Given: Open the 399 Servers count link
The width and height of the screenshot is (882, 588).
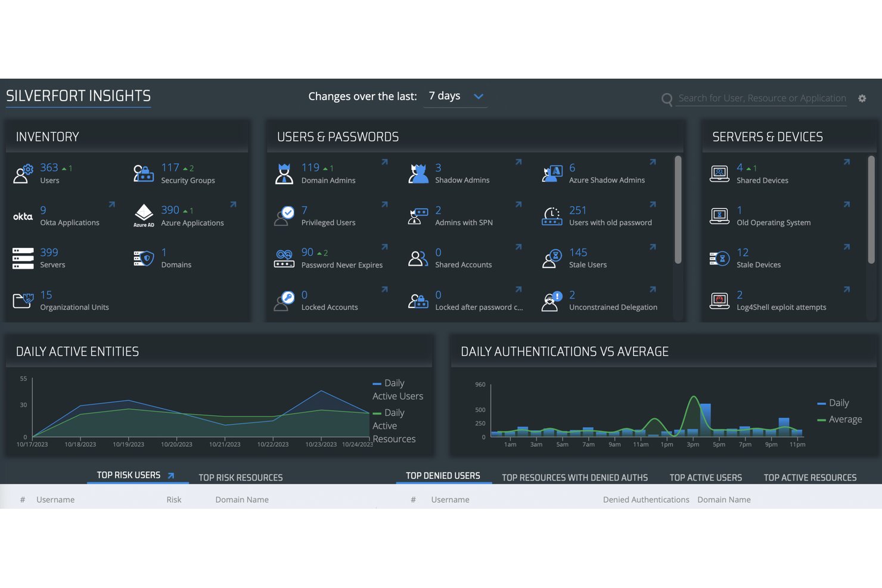Looking at the screenshot, I should tap(49, 253).
